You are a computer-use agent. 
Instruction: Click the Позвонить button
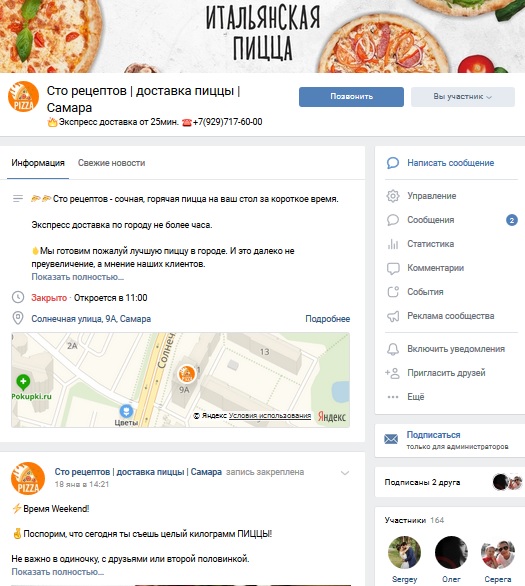(351, 97)
